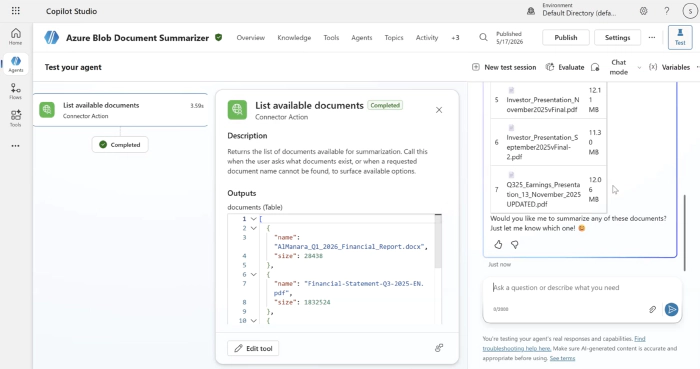
Task: Click the Completed badge in detail header
Action: tap(385, 105)
